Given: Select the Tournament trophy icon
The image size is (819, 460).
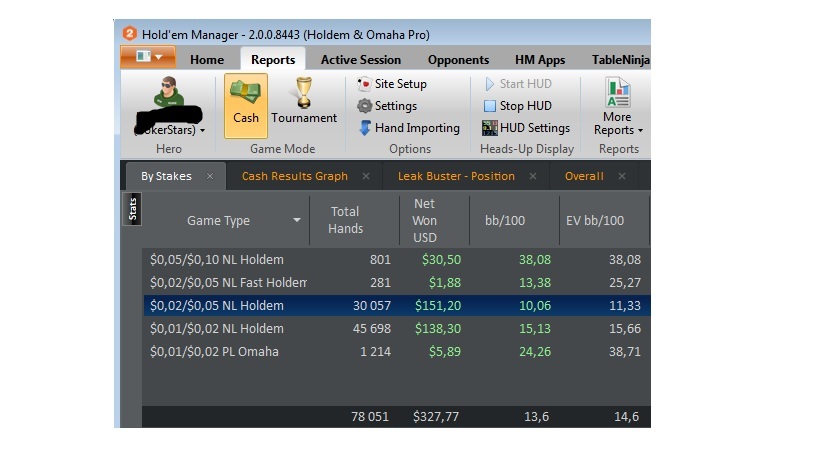Looking at the screenshot, I should coord(303,105).
